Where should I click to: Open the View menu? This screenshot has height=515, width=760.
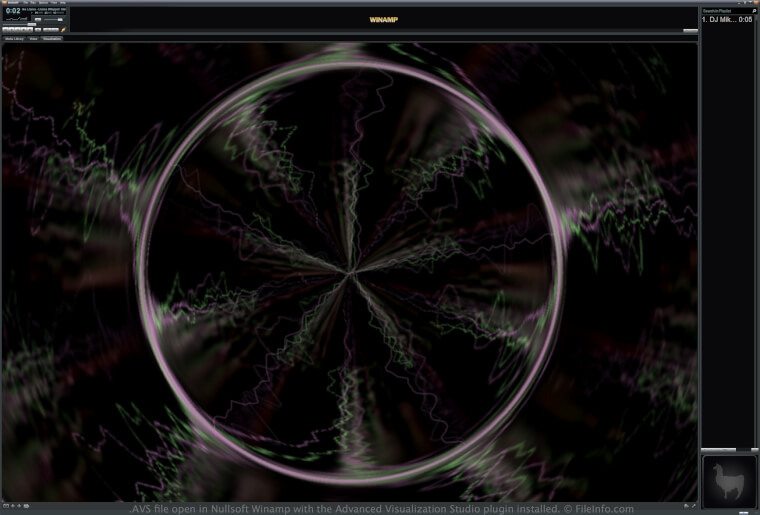click(x=53, y=3)
